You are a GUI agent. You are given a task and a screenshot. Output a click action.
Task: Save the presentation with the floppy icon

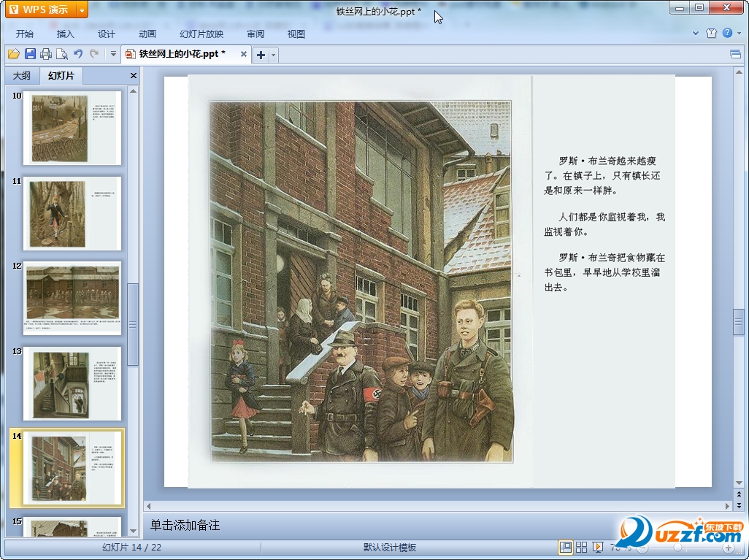coord(30,54)
